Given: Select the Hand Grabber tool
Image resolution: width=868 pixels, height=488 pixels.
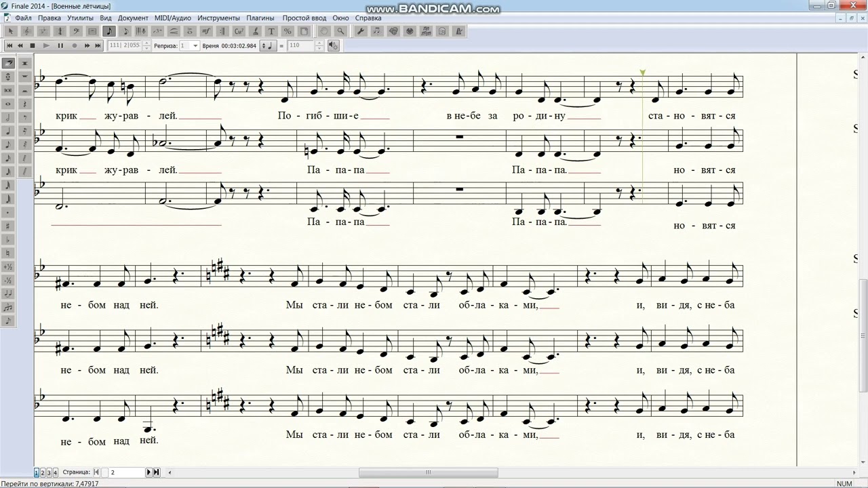Looking at the screenshot, I should click(x=323, y=31).
